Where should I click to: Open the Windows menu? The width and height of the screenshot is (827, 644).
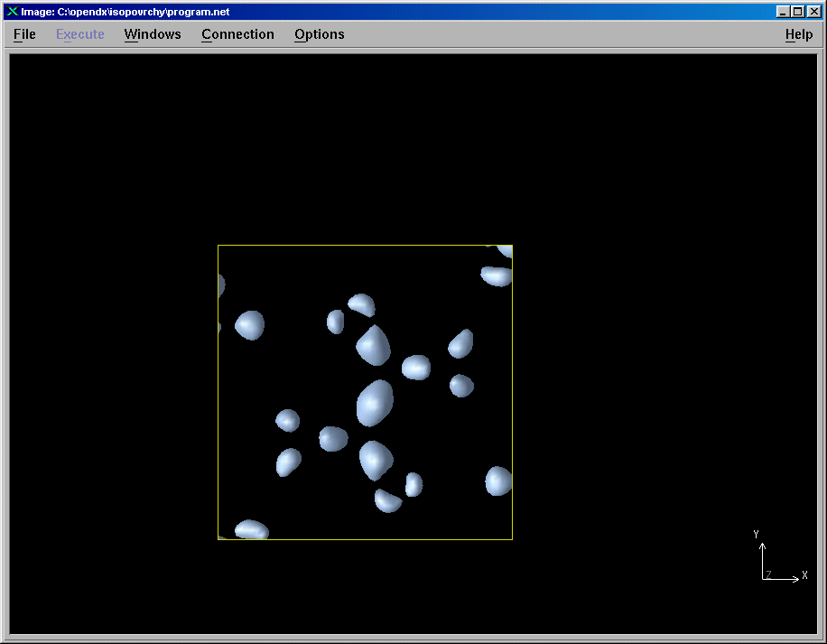click(x=153, y=34)
